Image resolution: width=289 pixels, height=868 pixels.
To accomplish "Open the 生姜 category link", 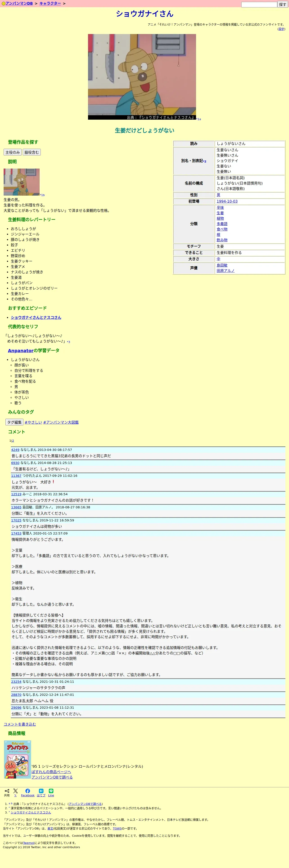I will [220, 213].
